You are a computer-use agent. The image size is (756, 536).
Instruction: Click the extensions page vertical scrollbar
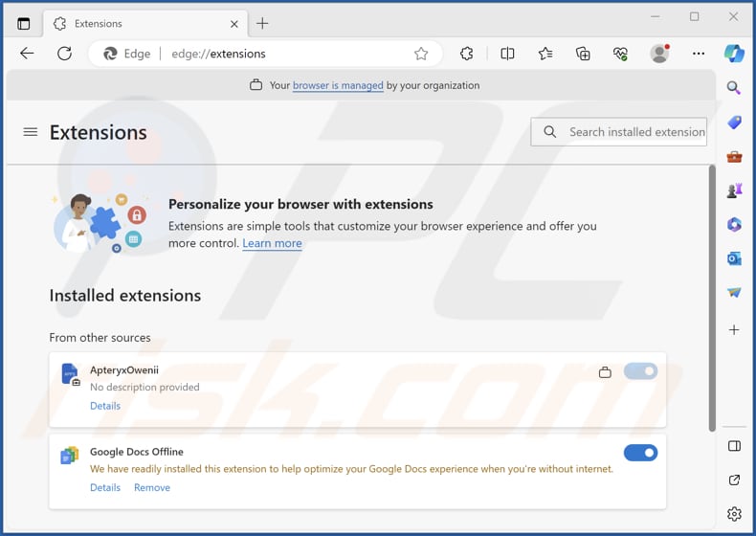[712, 298]
